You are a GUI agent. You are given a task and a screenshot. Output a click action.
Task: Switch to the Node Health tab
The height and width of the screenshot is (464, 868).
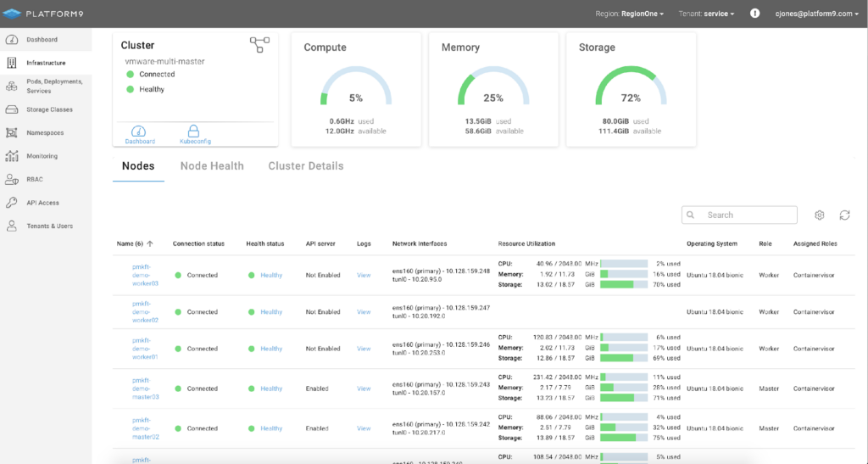[212, 166]
